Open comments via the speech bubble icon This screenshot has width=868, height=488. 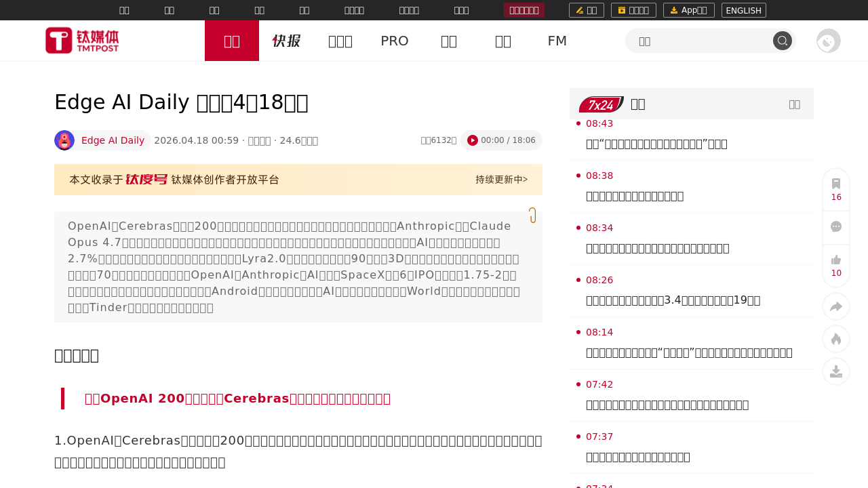[836, 227]
